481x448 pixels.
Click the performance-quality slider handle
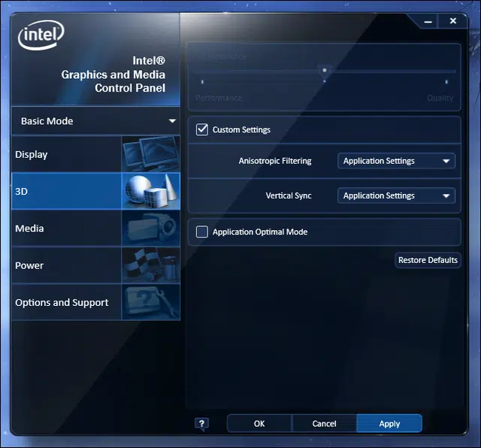[324, 70]
